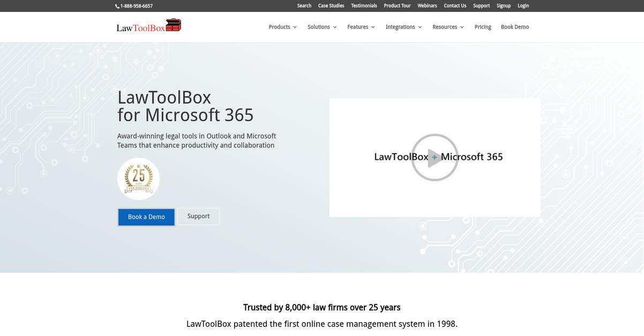Go to the Signup page
644x336 pixels.
coord(504,6)
